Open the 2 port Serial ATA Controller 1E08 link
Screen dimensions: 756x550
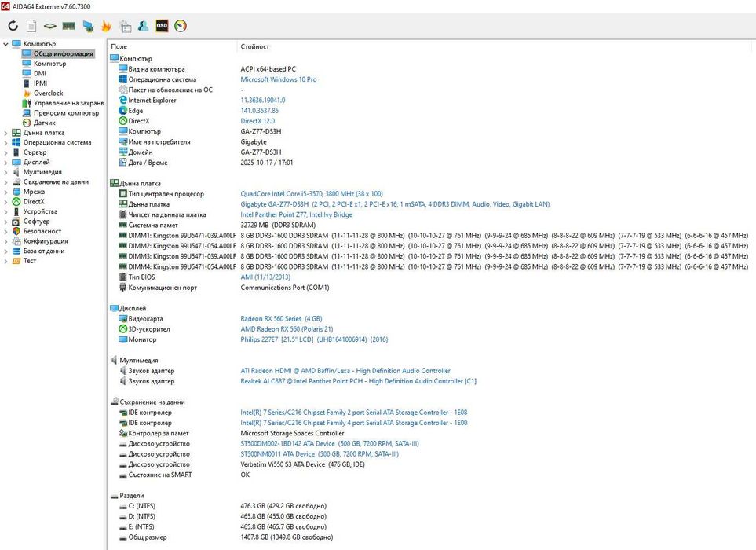354,412
